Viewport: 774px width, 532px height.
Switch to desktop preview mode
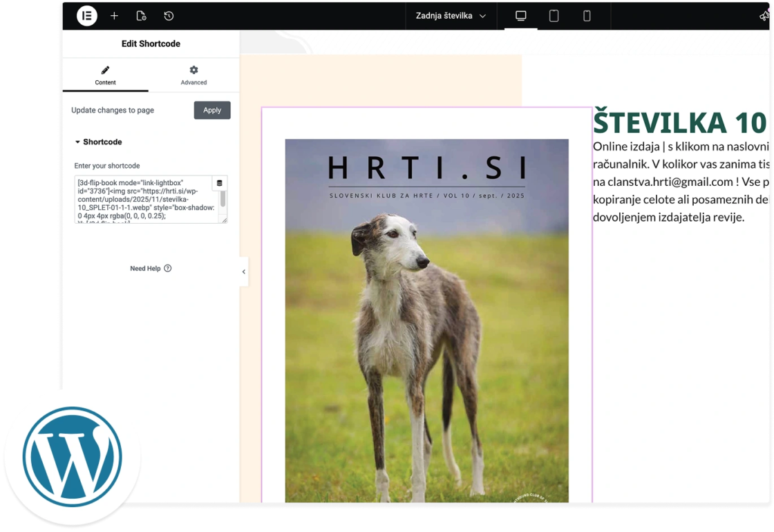521,16
